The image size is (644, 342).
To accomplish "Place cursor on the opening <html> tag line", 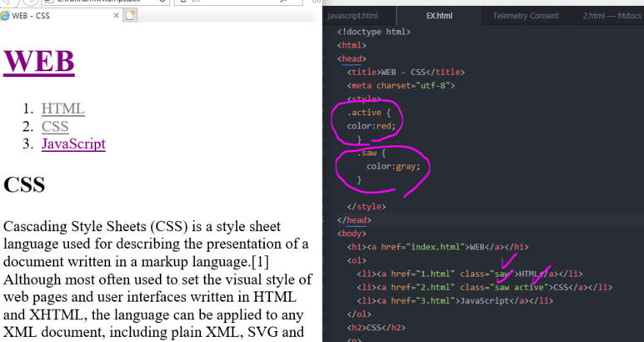I will (352, 45).
